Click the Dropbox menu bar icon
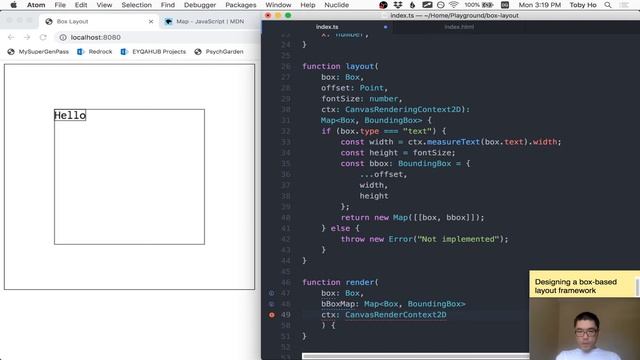The width and height of the screenshot is (640, 360). 398,5
